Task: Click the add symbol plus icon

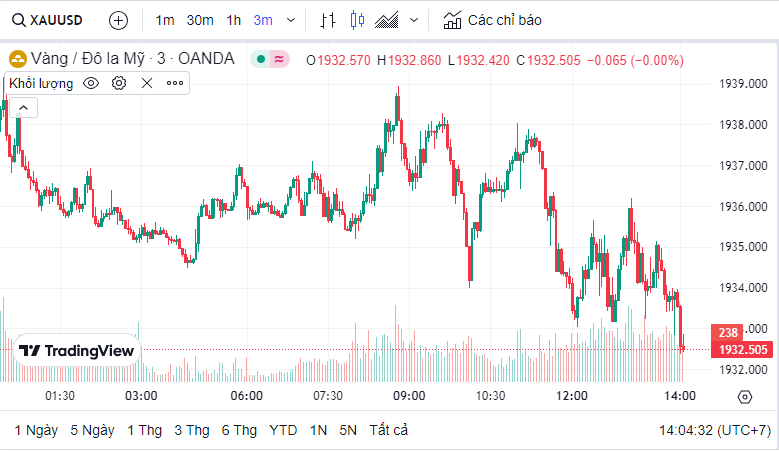Action: 118,20
